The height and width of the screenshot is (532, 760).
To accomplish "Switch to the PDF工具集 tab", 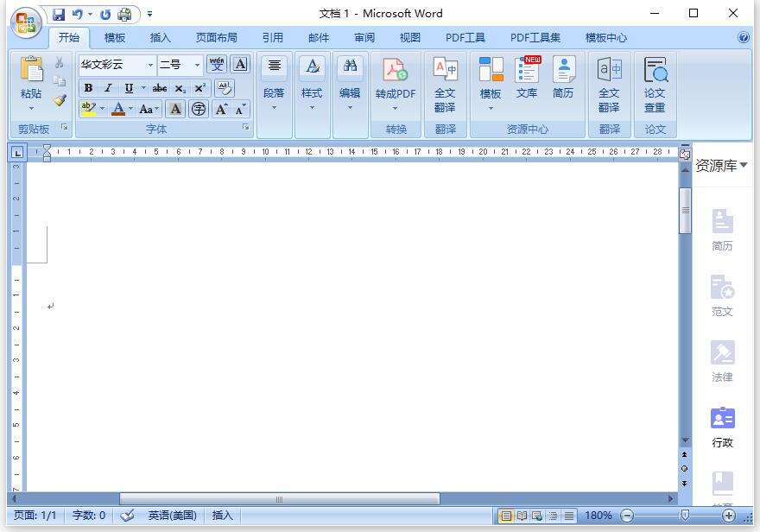I will point(535,38).
